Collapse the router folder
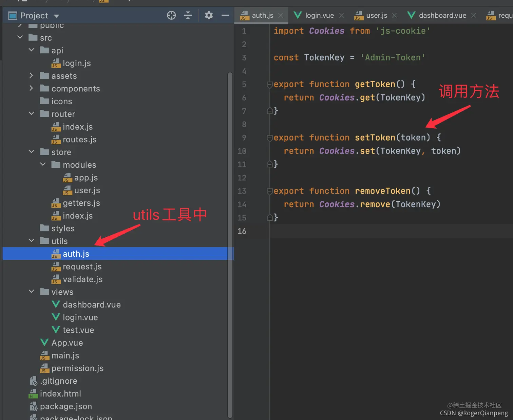Screen dimensions: 513x420 32,113
